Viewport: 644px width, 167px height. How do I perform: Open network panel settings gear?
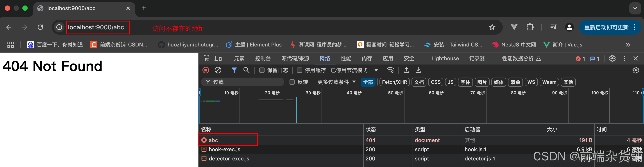[x=635, y=70]
